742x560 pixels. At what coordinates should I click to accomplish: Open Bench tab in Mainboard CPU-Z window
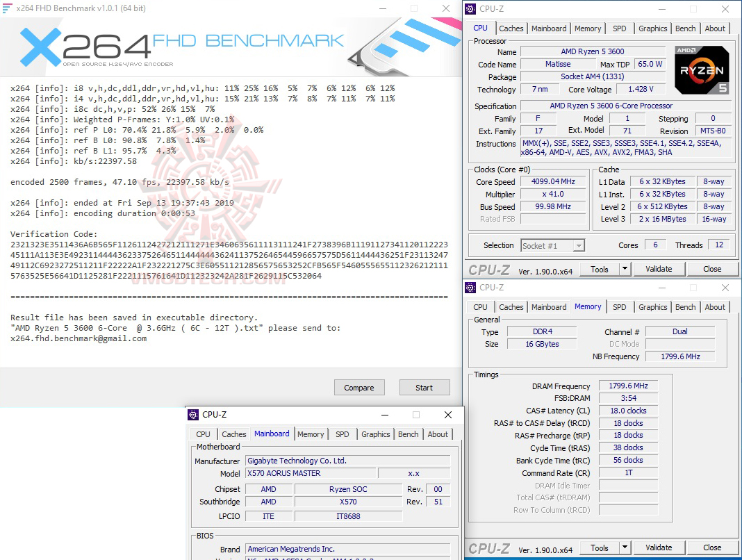tap(408, 434)
